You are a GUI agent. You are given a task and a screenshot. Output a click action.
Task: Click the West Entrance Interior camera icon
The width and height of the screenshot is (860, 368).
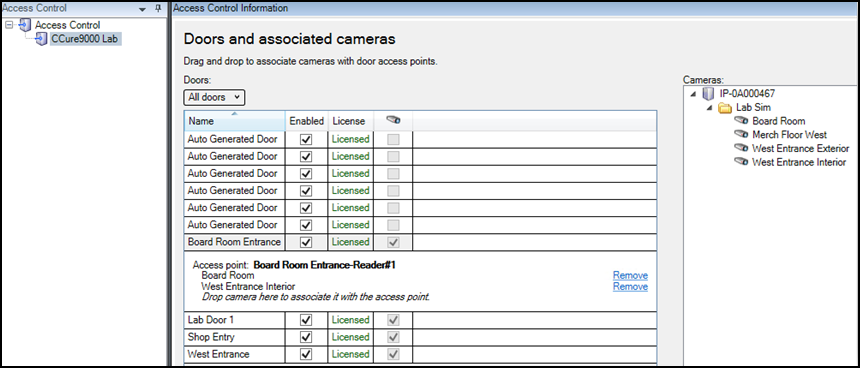tap(742, 162)
